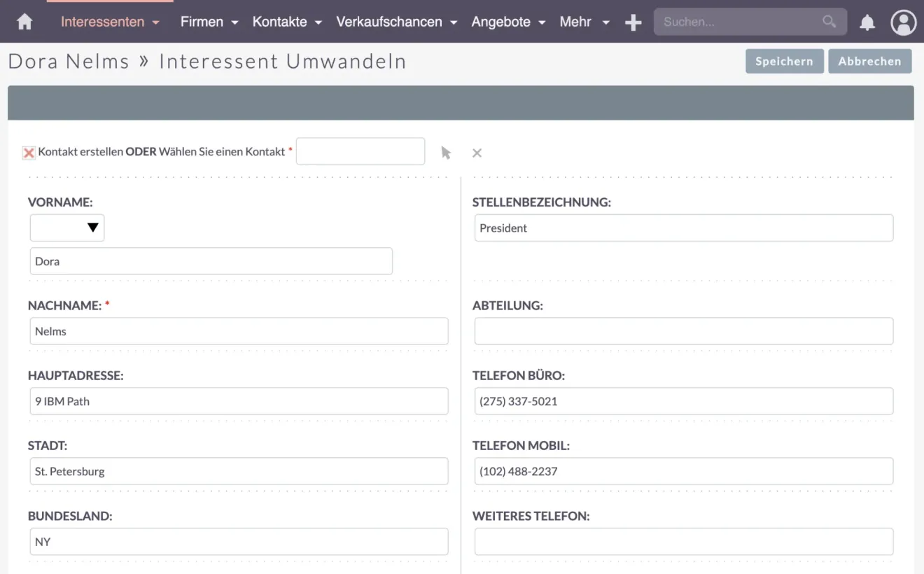Open the Firmen menu

209,22
